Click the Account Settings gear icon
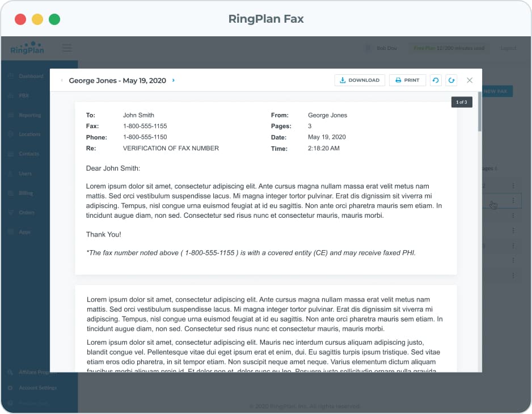 click(x=10, y=387)
